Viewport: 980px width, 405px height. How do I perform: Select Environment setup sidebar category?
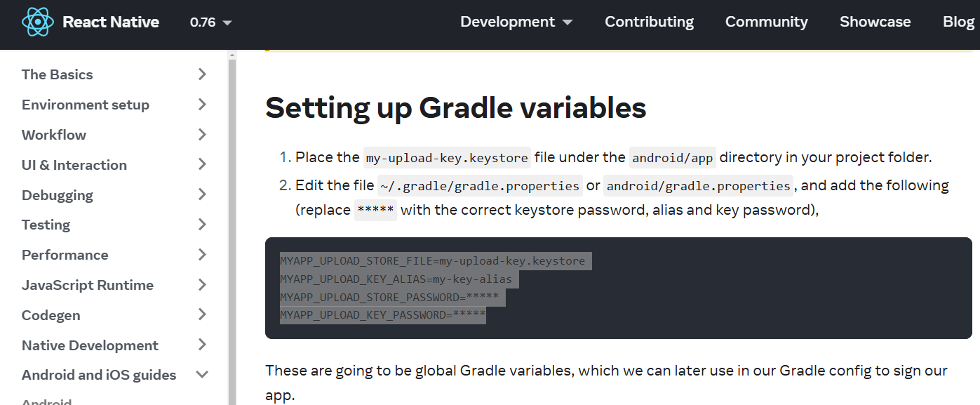coord(86,105)
